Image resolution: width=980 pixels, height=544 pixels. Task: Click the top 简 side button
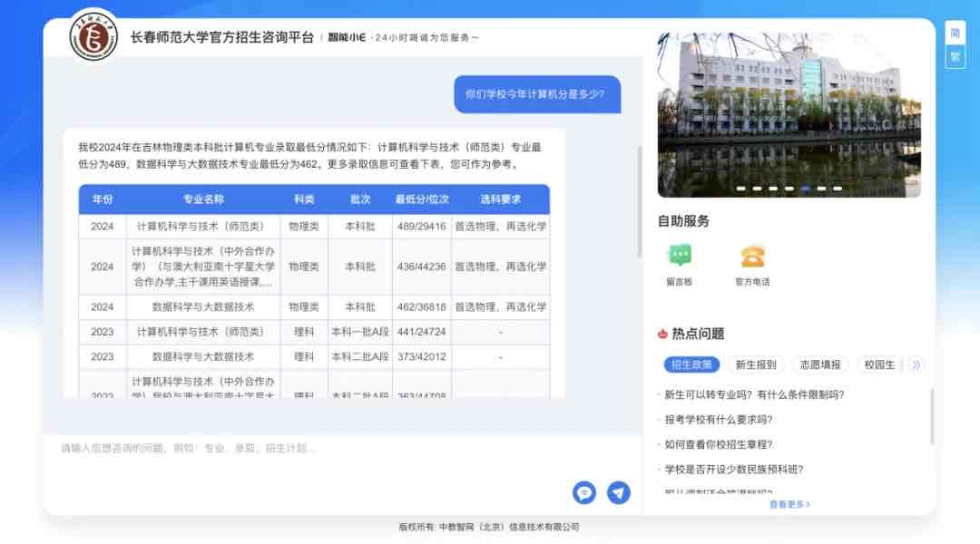coord(955,34)
